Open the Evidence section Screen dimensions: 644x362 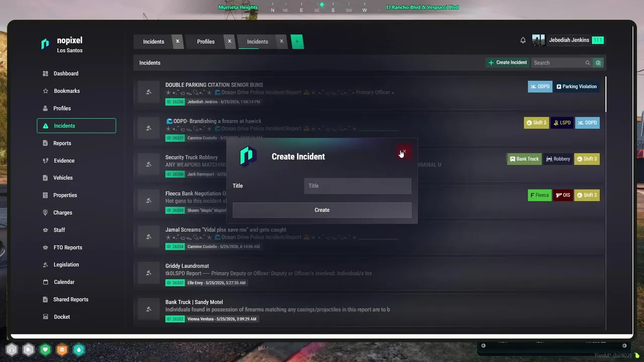coord(64,161)
